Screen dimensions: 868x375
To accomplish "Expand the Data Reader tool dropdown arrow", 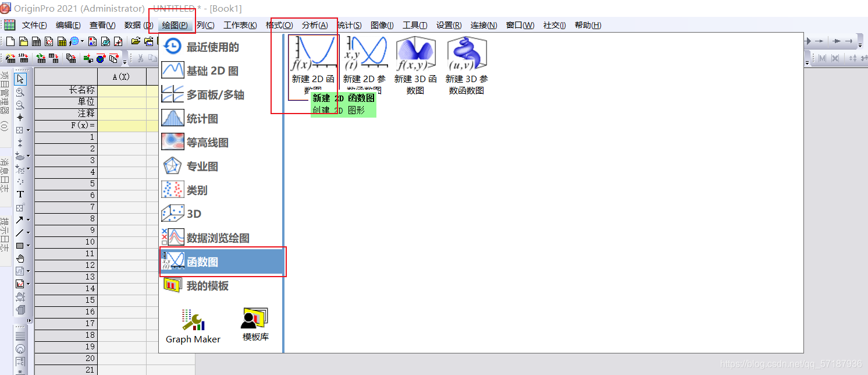I will 28,130.
